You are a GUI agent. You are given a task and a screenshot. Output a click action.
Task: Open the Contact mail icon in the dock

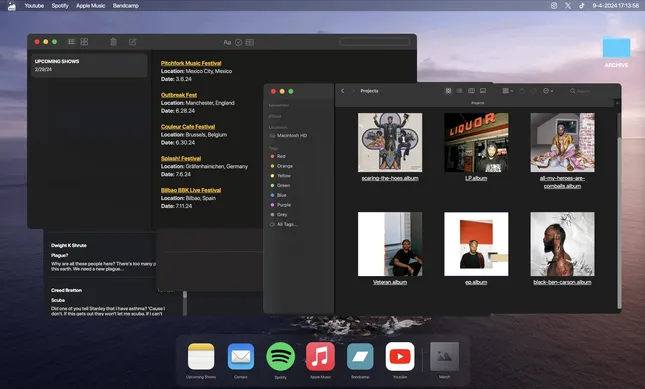coord(241,357)
